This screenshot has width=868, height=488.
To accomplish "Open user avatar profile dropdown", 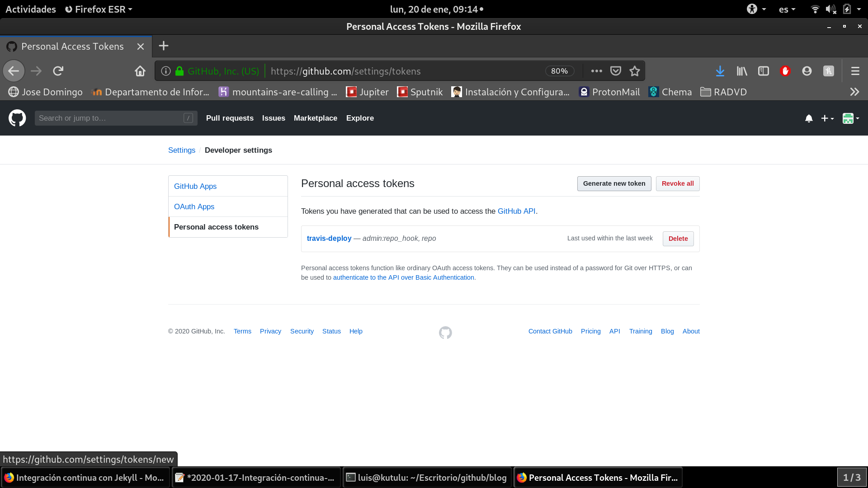I will (850, 118).
